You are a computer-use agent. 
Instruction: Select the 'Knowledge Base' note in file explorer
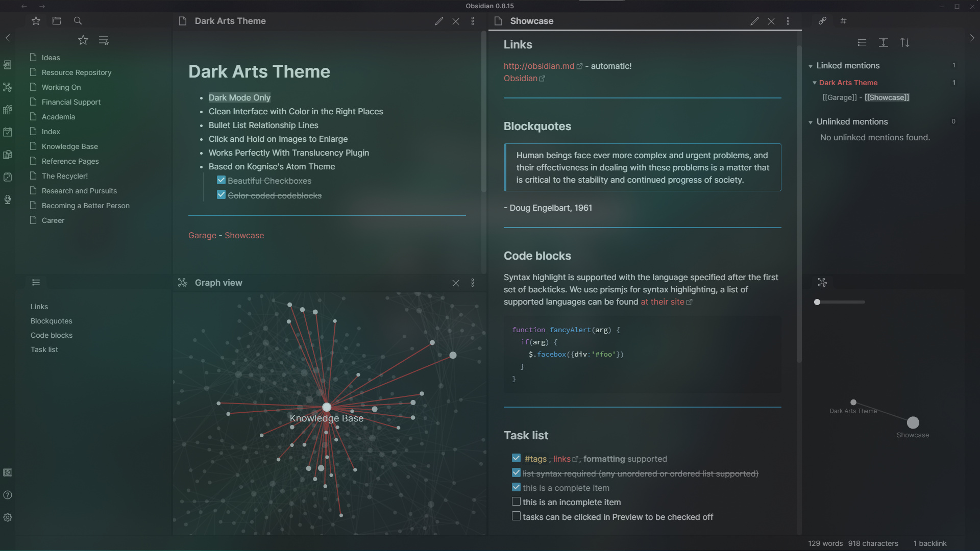tap(69, 146)
